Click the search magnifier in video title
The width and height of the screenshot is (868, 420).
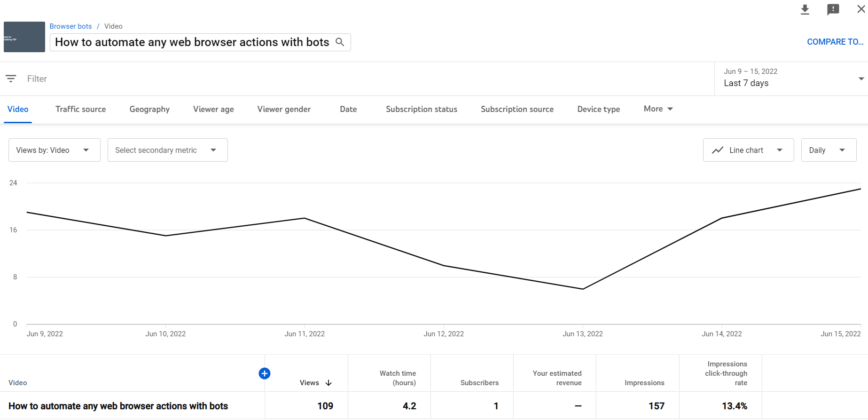click(340, 42)
